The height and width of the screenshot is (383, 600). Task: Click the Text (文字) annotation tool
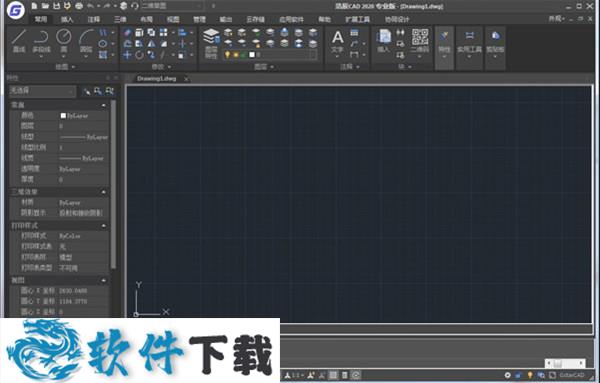tap(337, 41)
